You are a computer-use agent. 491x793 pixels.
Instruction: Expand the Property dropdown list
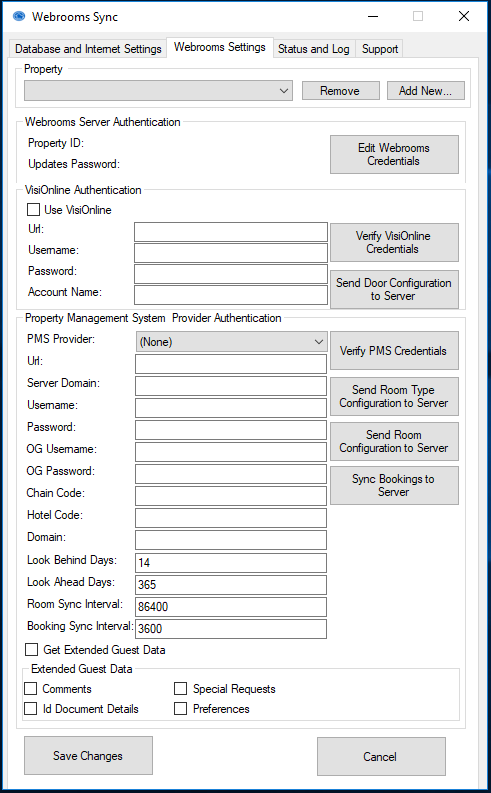[158, 91]
